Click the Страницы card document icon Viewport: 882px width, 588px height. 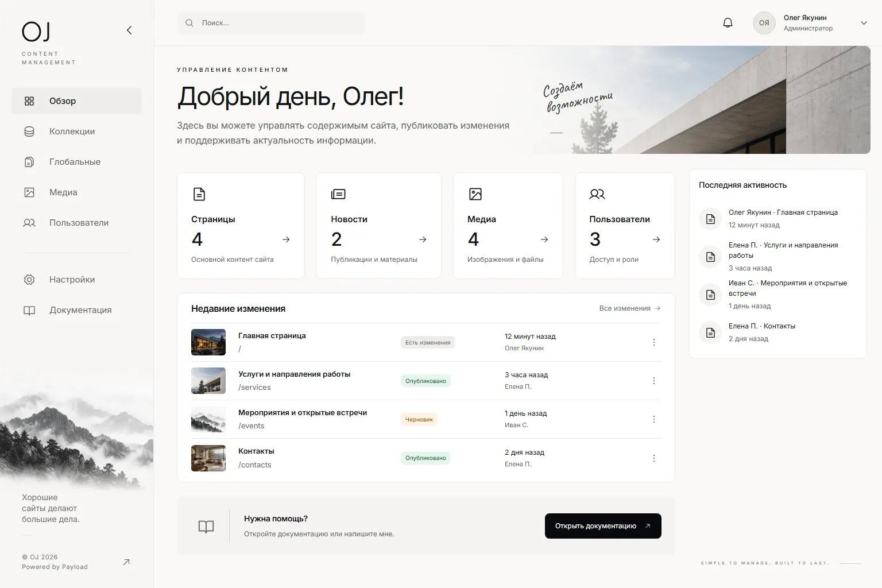tap(199, 194)
